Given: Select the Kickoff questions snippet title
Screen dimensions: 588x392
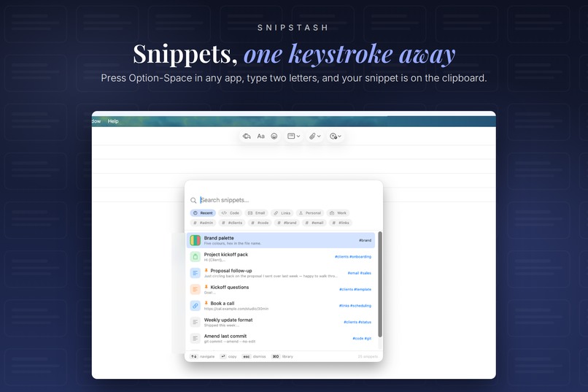Looking at the screenshot, I should tap(230, 287).
